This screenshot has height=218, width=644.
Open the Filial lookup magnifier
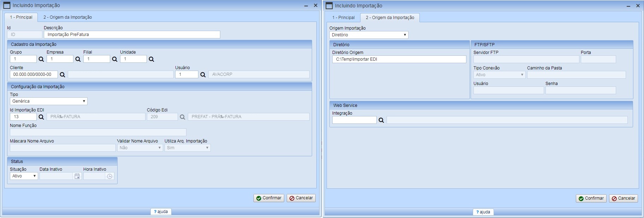(x=115, y=59)
